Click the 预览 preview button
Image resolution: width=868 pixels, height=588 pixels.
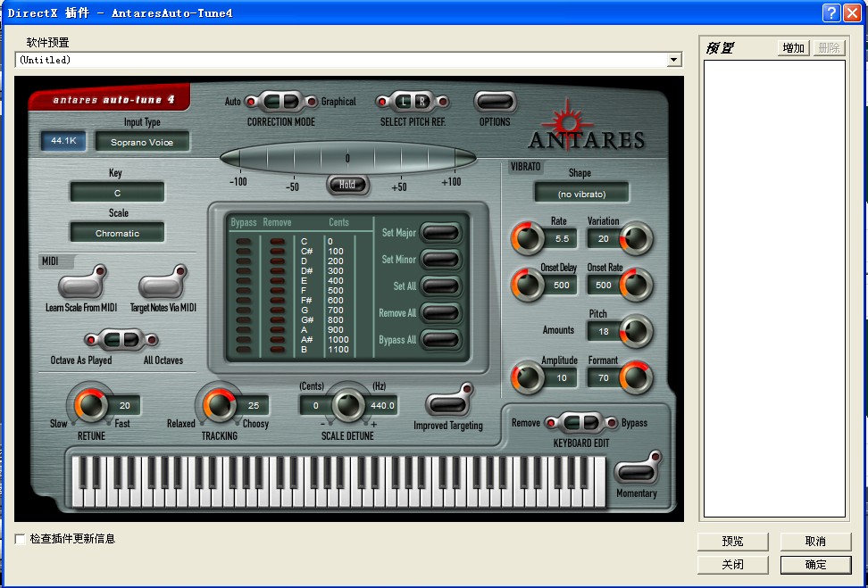[732, 542]
